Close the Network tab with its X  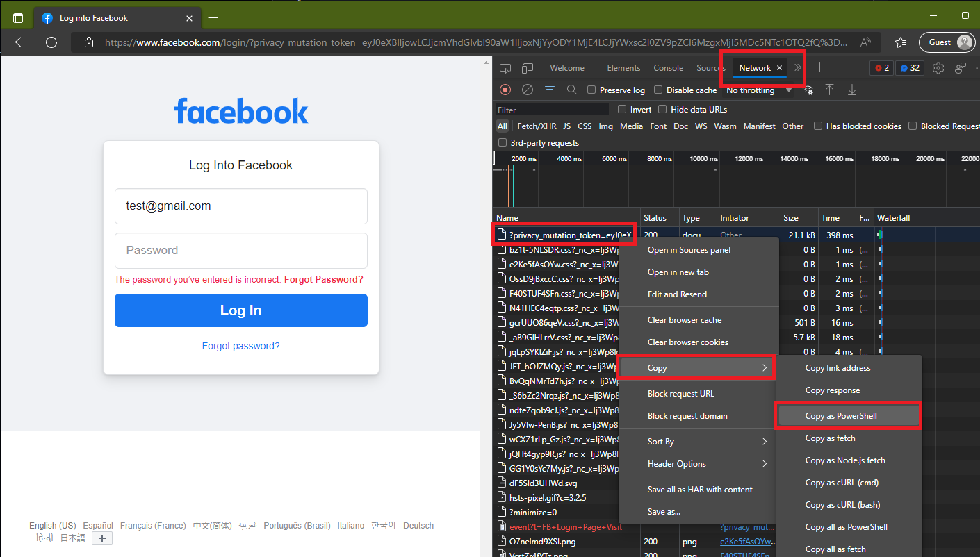coord(779,68)
